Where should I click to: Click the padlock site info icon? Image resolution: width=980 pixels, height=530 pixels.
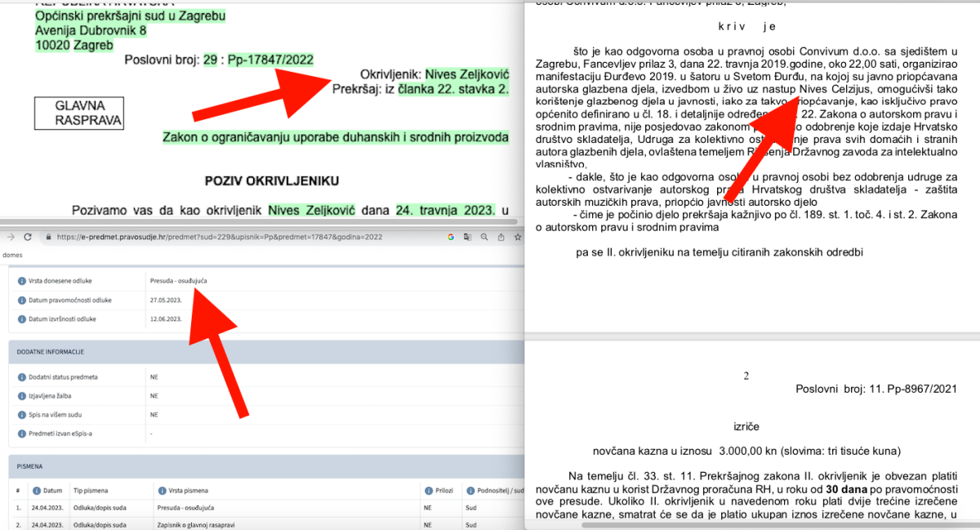(x=48, y=237)
